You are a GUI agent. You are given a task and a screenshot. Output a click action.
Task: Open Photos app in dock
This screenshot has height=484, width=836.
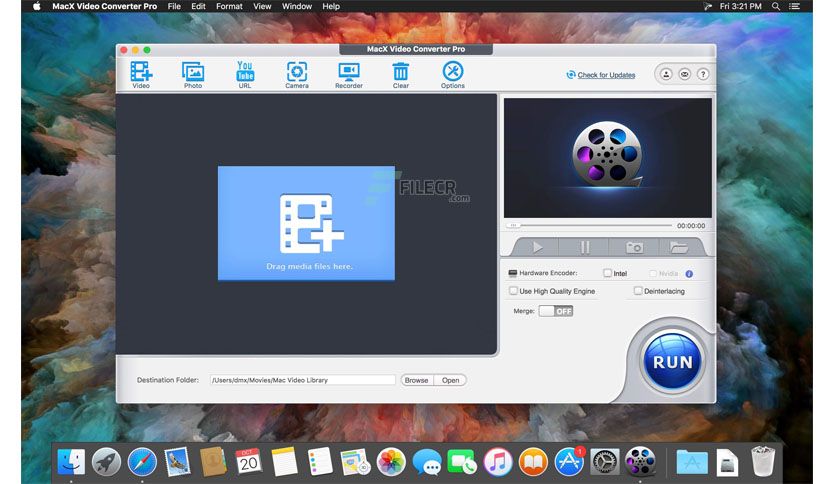(391, 462)
